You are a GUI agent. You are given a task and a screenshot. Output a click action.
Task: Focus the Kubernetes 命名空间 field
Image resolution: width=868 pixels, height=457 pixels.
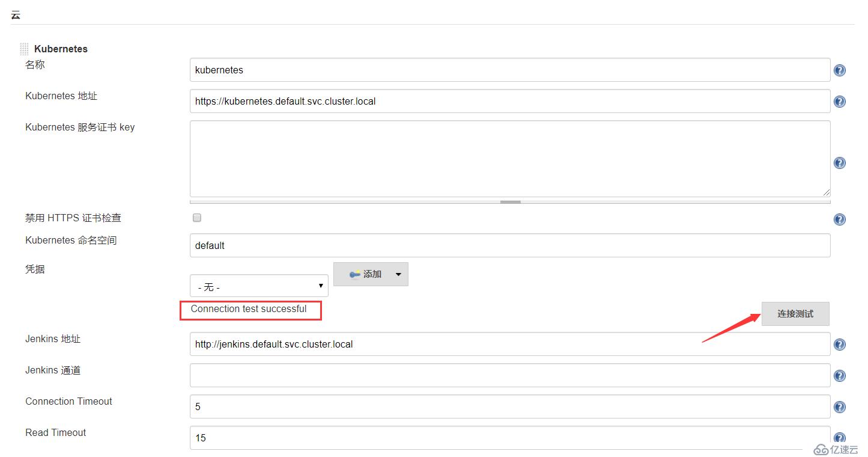tap(510, 245)
